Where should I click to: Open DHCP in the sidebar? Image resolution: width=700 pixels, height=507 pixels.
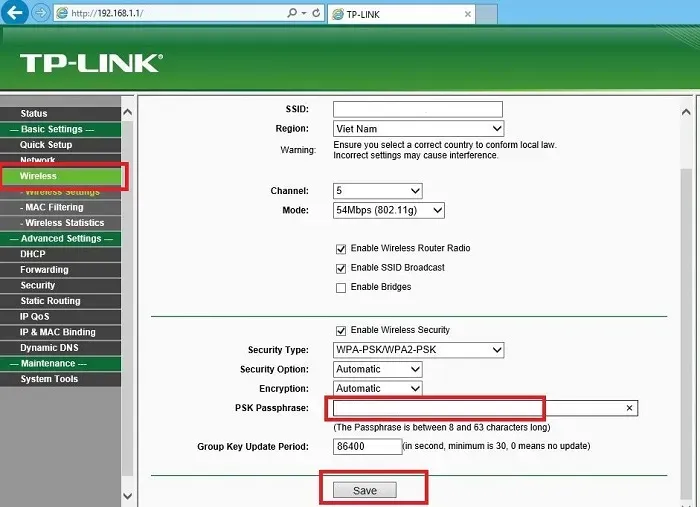pos(60,254)
